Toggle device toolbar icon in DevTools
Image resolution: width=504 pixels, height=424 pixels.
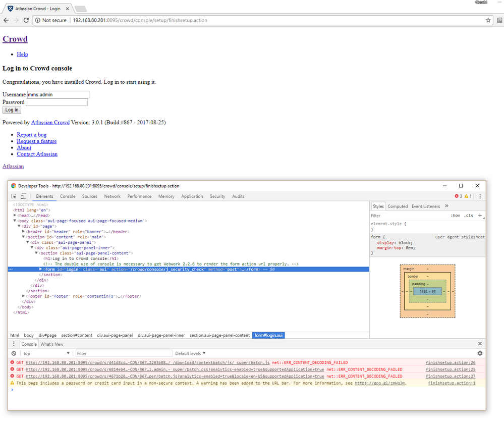(24, 196)
